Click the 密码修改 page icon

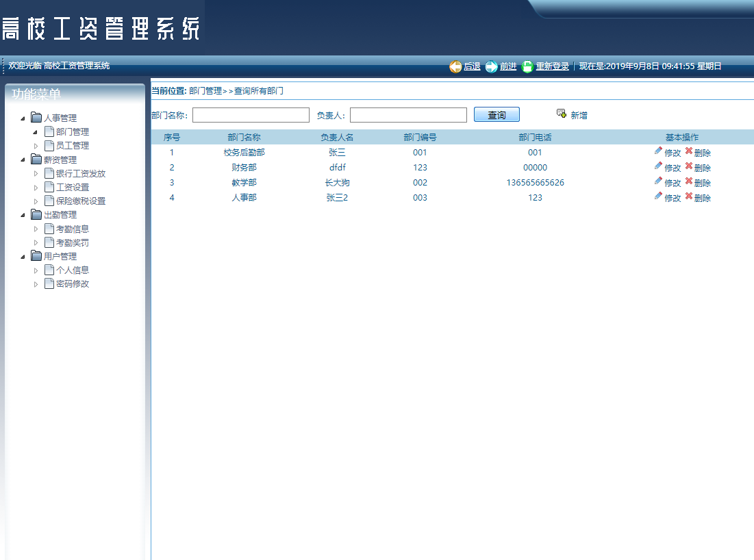pos(49,283)
